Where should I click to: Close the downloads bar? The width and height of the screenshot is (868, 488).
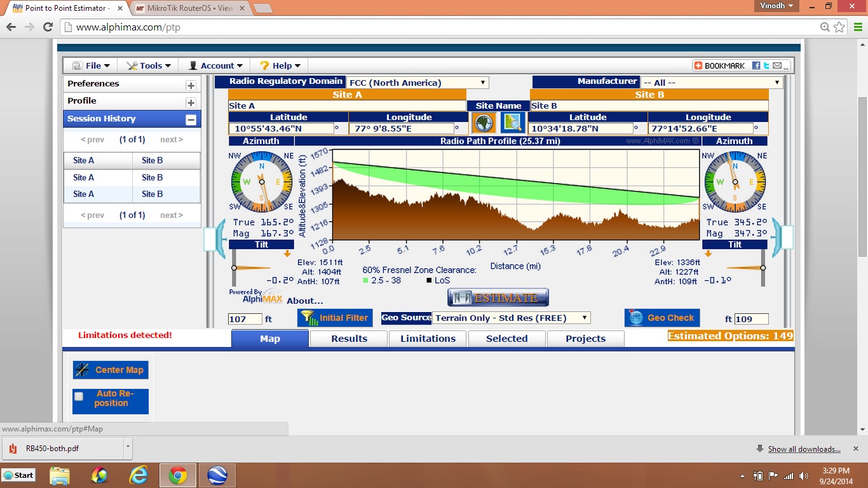(857, 449)
